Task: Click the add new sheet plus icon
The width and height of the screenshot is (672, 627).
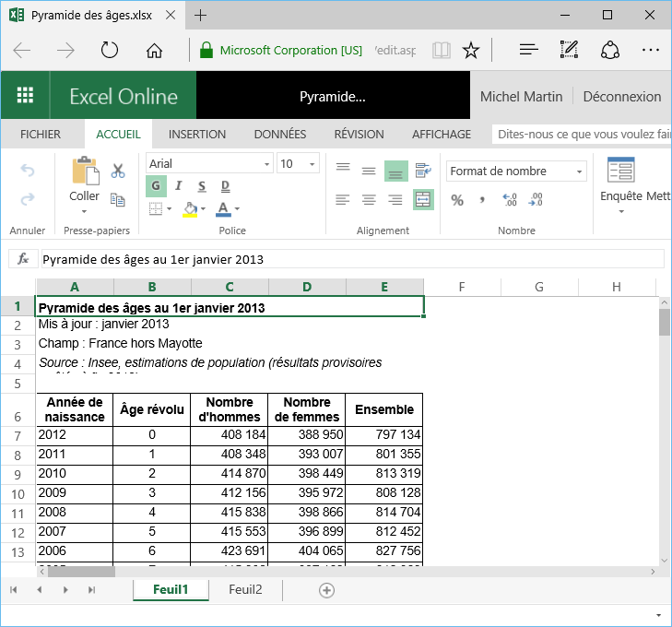Action: coord(326,590)
